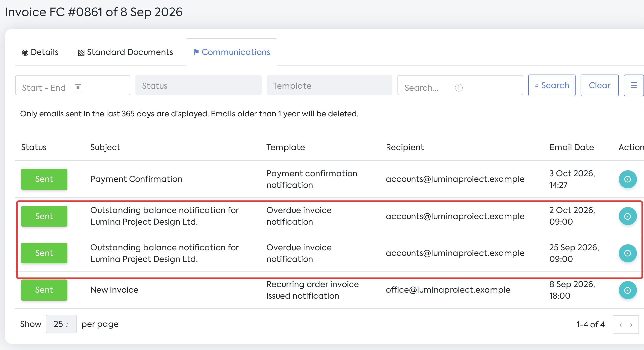Open the hamburger menu button
Image resolution: width=644 pixels, height=350 pixels.
coord(634,85)
